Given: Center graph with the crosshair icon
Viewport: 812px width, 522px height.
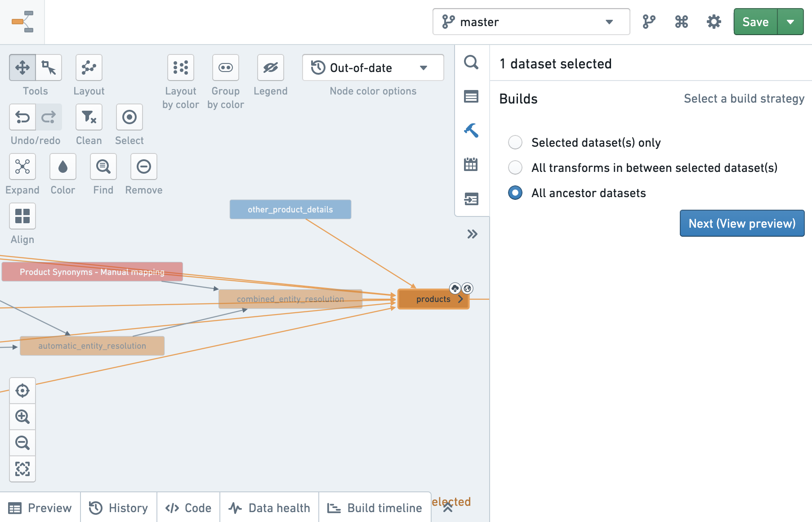Looking at the screenshot, I should [x=22, y=391].
